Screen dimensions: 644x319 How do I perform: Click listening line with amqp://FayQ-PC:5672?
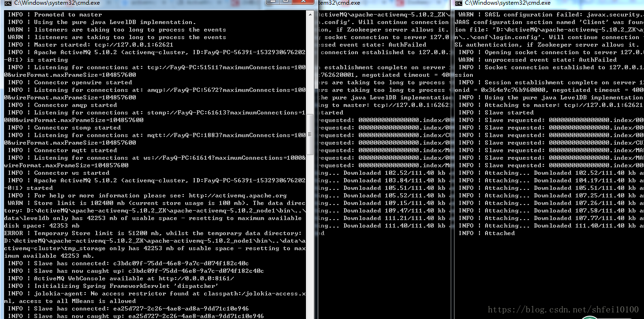pyautogui.click(x=155, y=94)
